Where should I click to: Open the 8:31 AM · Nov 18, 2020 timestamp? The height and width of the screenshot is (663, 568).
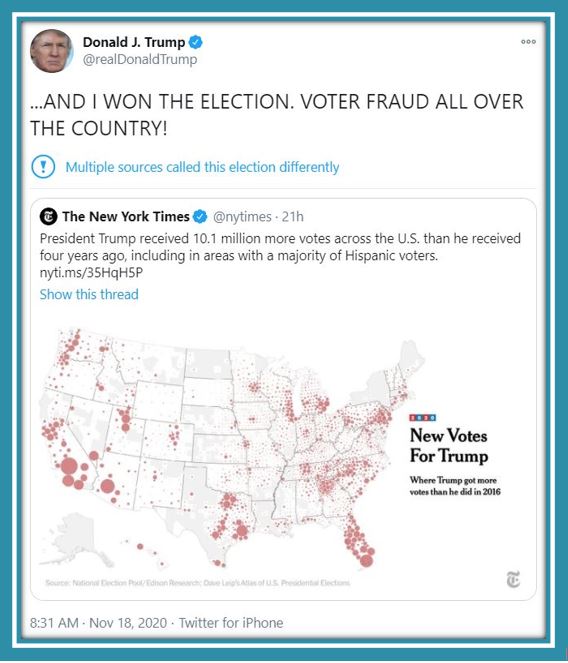pos(99,623)
